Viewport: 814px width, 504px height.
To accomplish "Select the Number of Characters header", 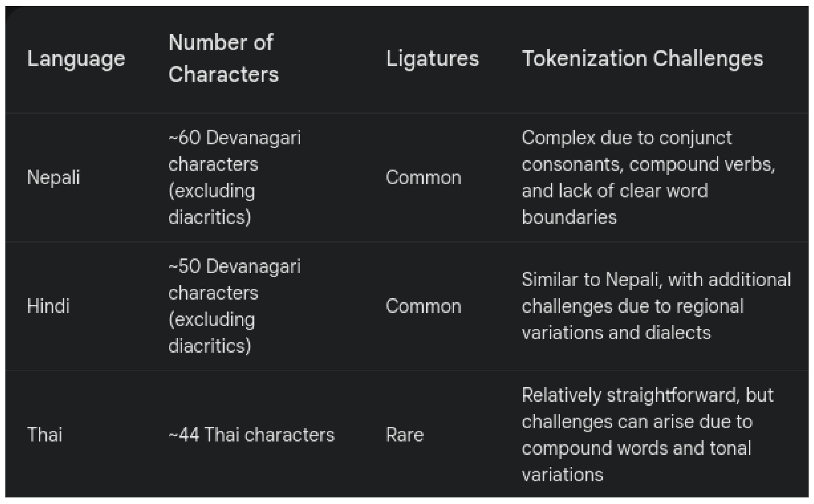I will (x=223, y=58).
